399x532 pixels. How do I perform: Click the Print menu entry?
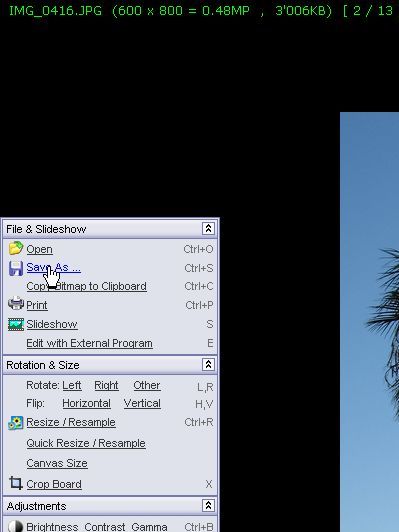(37, 305)
